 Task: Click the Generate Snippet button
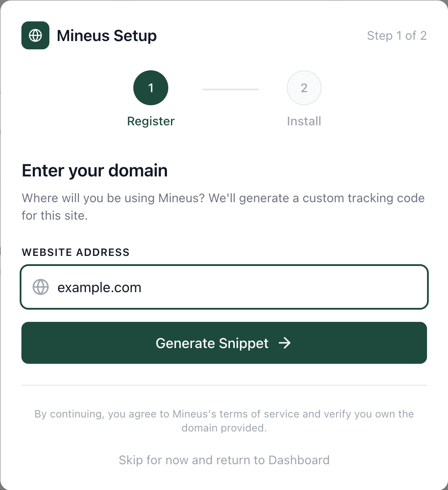(x=224, y=343)
